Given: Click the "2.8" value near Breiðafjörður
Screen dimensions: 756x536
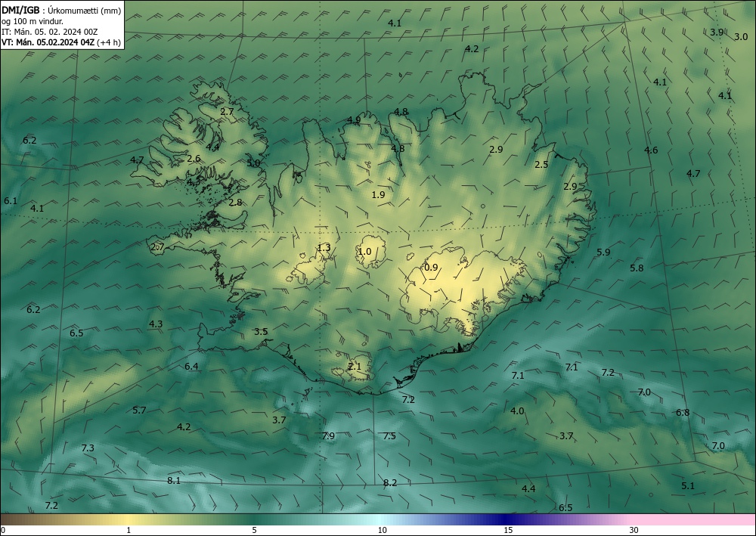Looking at the screenshot, I should pos(235,203).
